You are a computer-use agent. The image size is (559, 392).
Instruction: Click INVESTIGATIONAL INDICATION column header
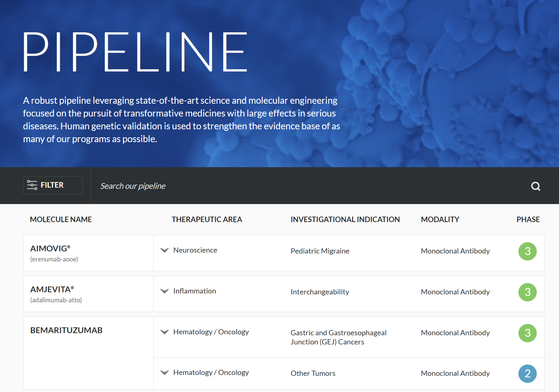[x=345, y=219]
